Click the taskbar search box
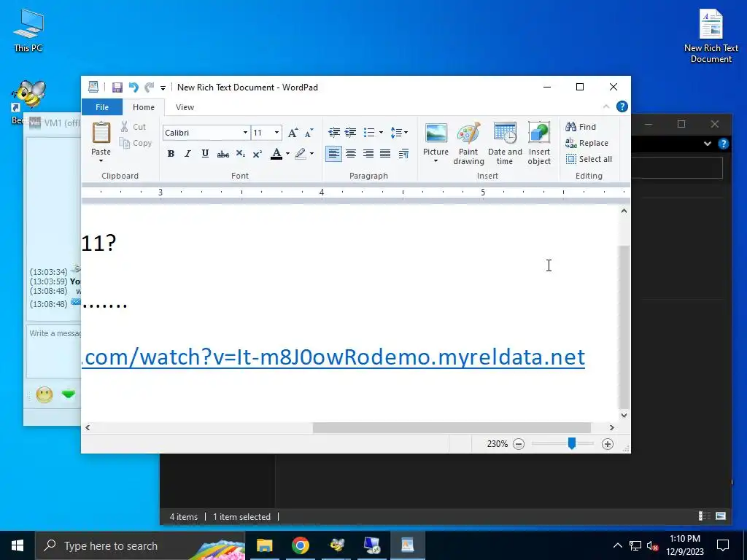This screenshot has height=560, width=747. 139,545
